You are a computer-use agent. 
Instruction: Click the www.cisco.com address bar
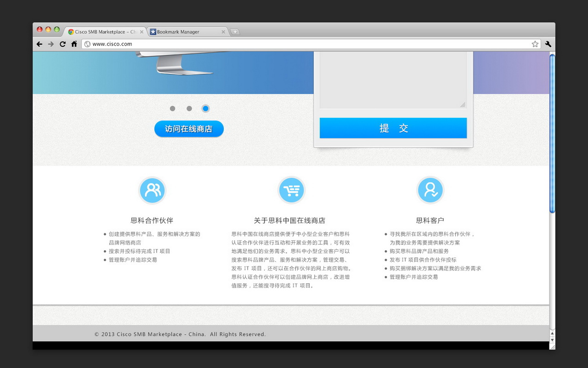[311, 44]
